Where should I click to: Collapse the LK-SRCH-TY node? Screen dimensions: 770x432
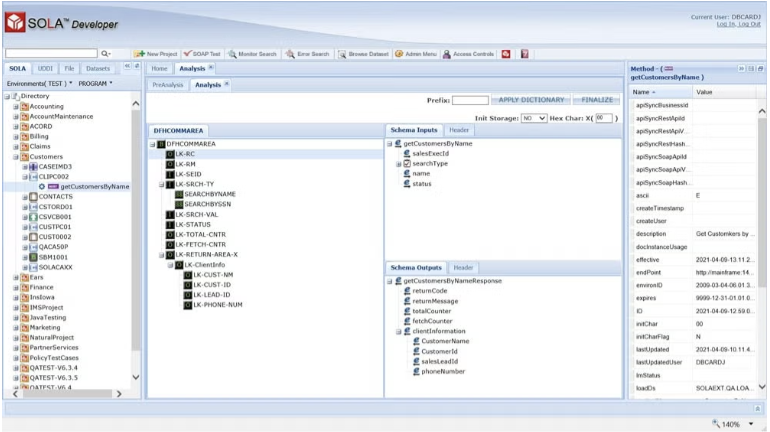(x=162, y=185)
